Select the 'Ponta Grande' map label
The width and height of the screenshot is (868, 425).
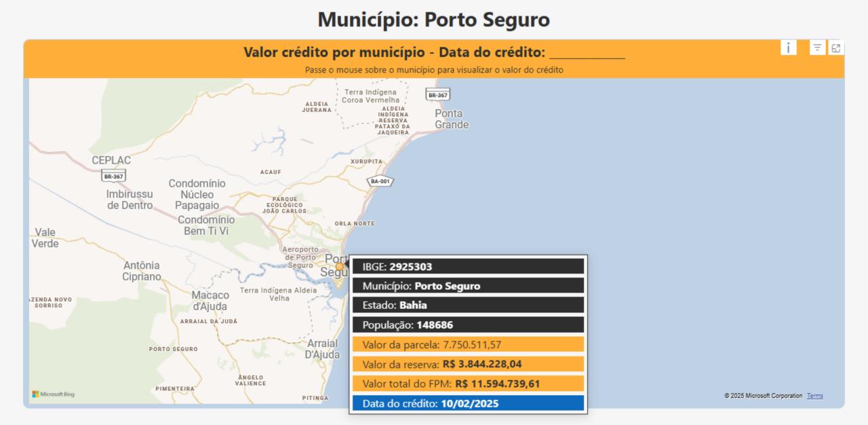coord(452,119)
